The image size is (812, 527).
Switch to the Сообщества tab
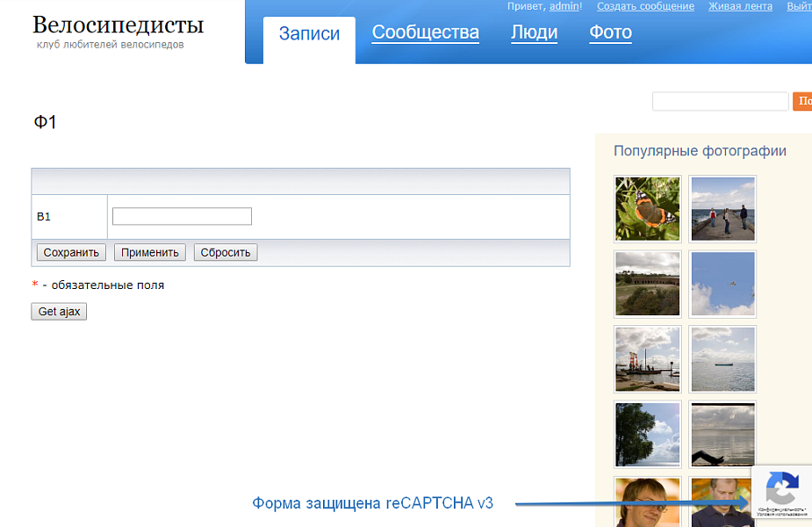(425, 33)
